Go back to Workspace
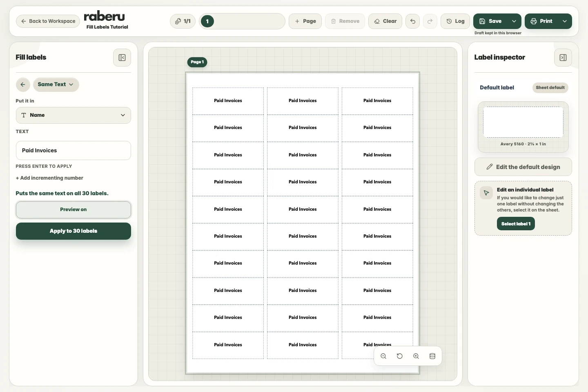588x392 pixels. tap(48, 21)
